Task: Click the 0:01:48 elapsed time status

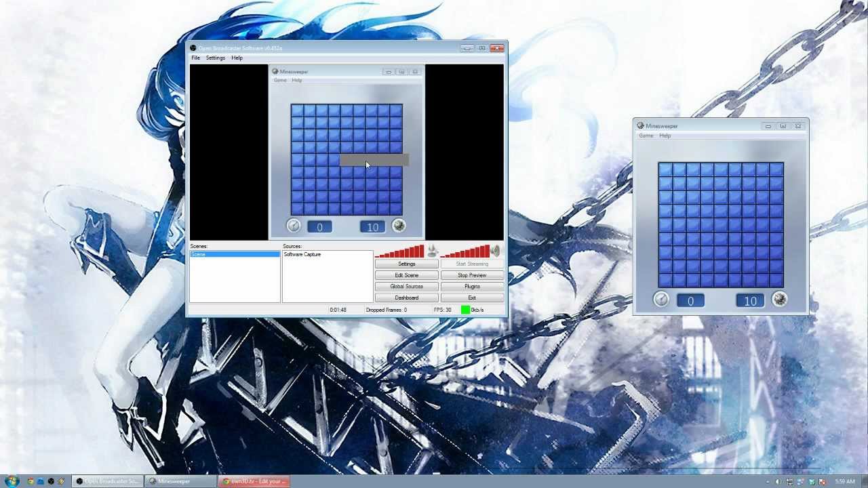Action: click(338, 310)
